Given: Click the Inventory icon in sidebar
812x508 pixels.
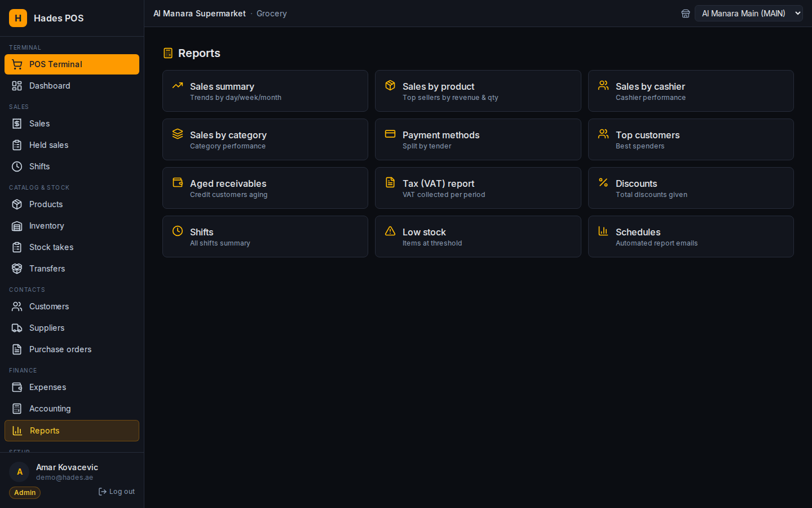Looking at the screenshot, I should 17,226.
